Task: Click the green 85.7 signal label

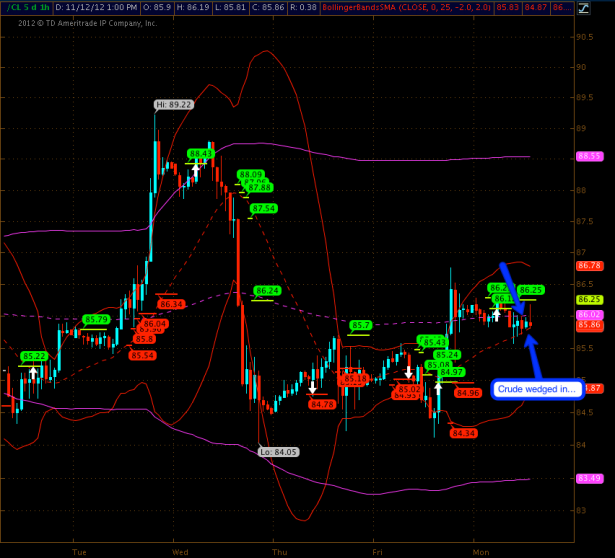Action: pyautogui.click(x=361, y=325)
